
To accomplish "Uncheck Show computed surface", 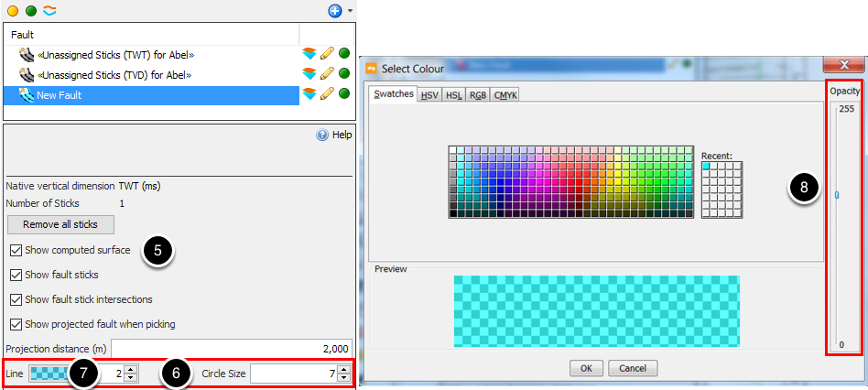I will (x=16, y=251).
